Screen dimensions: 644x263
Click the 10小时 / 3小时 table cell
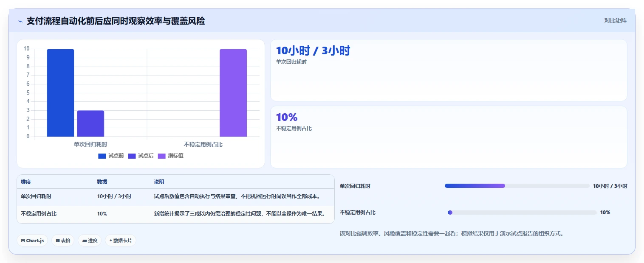[114, 196]
